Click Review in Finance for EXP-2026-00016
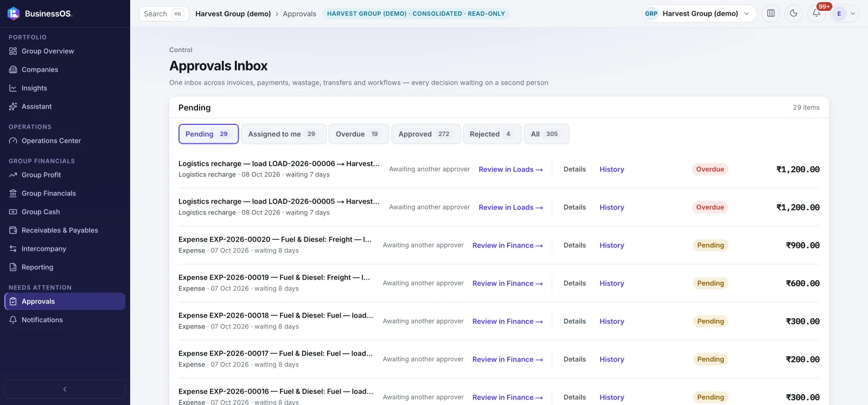The image size is (868, 405). pos(507,397)
